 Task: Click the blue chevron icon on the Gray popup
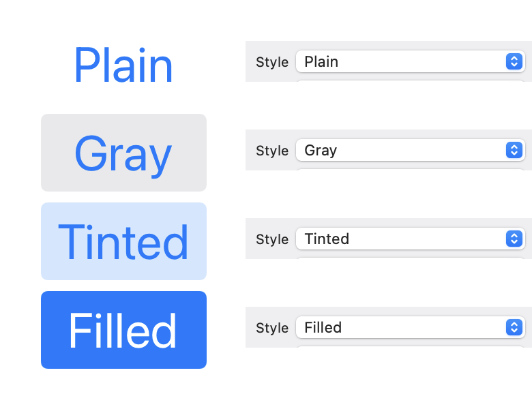514,150
